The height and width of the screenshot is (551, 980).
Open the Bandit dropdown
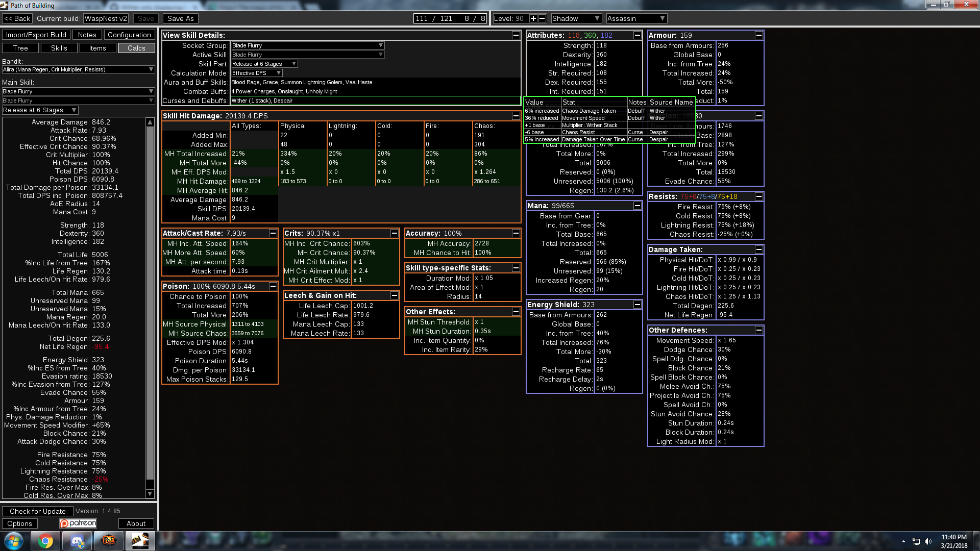pyautogui.click(x=78, y=69)
